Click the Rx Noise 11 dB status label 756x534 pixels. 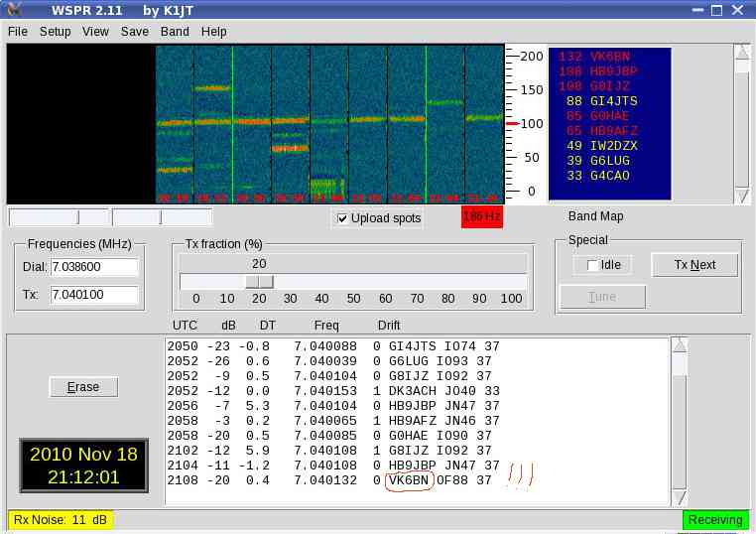pos(61,520)
